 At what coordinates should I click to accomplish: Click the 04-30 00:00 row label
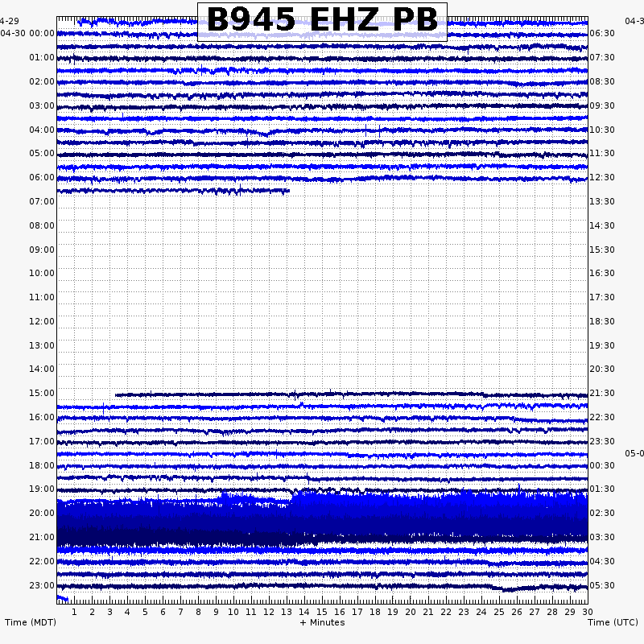[x=27, y=33]
